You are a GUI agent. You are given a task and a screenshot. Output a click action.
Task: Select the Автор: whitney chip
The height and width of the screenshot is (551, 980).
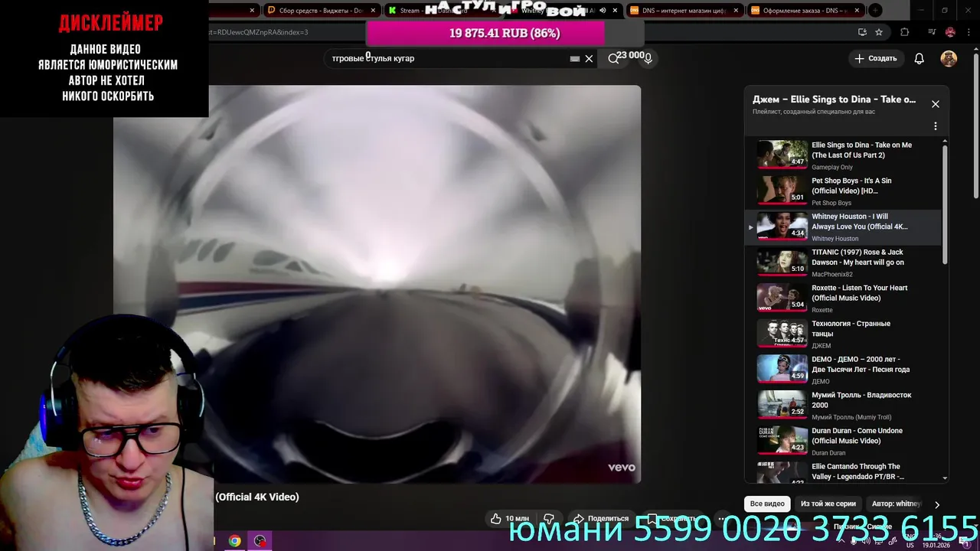tap(896, 504)
